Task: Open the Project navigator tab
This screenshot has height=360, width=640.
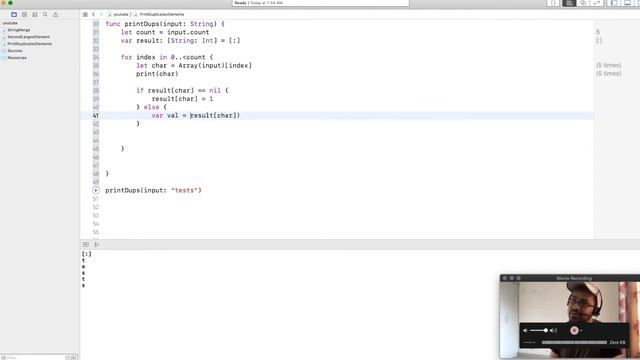Action: click(x=14, y=15)
